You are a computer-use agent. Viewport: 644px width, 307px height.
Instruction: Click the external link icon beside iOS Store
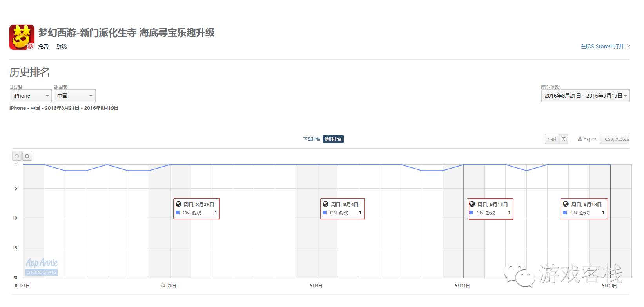[x=628, y=47]
